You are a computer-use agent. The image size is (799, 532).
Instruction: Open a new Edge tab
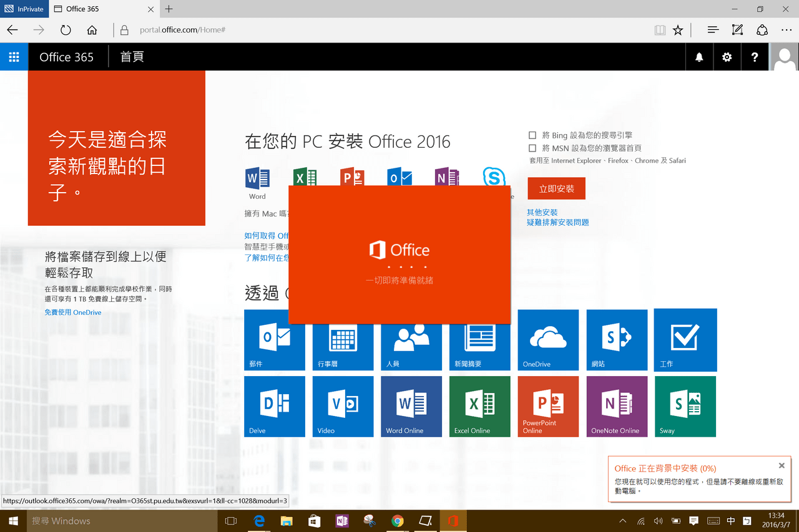tap(169, 9)
